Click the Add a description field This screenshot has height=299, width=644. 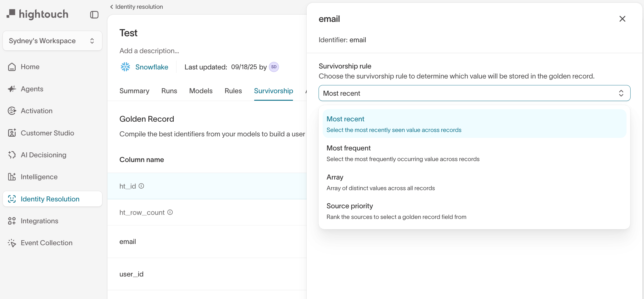tap(149, 51)
